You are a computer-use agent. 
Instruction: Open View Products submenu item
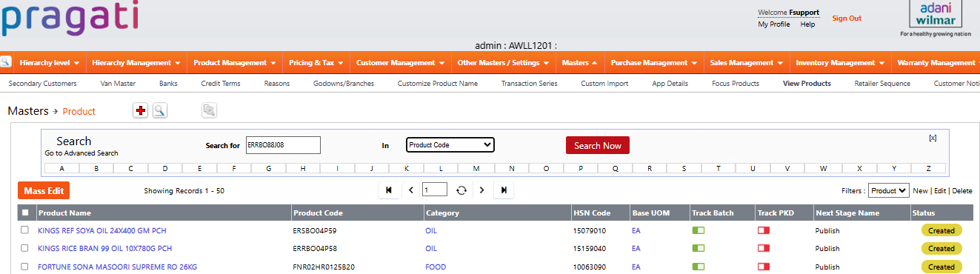click(807, 84)
